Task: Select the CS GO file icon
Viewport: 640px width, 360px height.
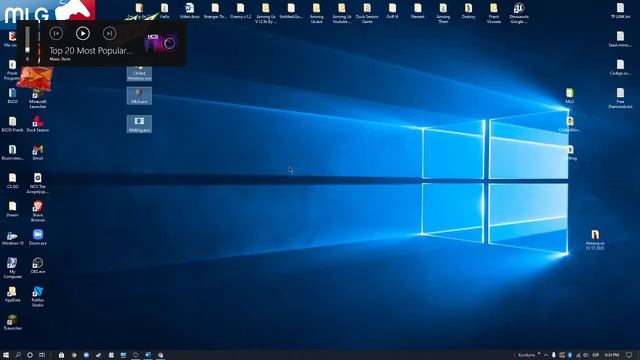Action: tap(12, 180)
